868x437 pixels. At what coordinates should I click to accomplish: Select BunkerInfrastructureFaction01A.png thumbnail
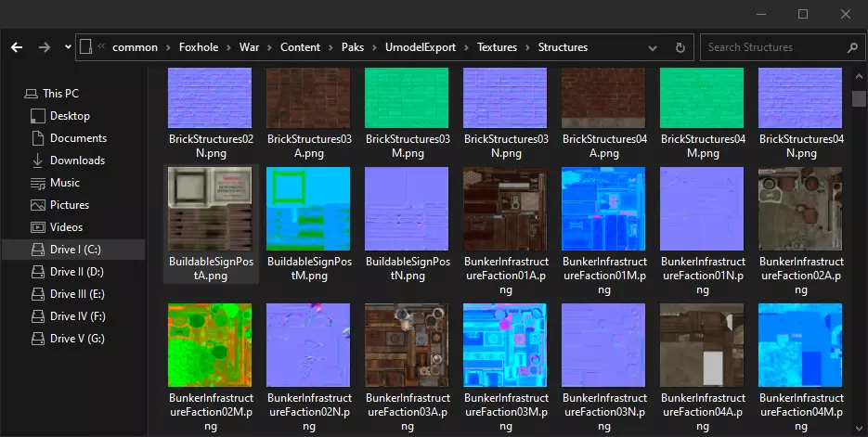point(505,209)
